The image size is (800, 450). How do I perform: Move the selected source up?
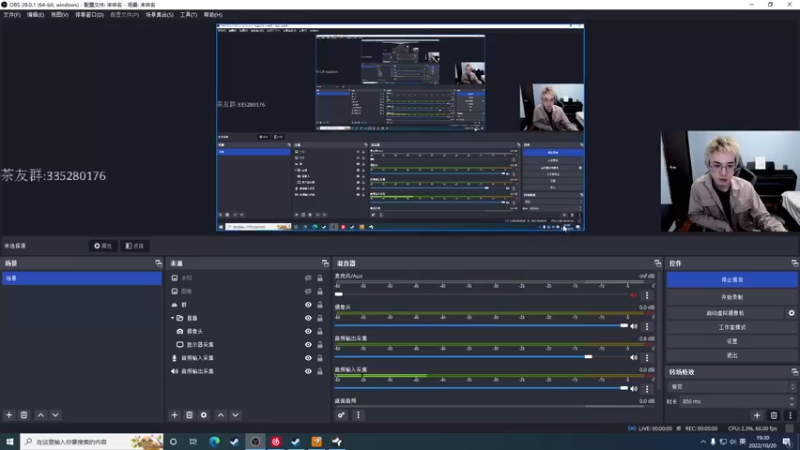[221, 415]
